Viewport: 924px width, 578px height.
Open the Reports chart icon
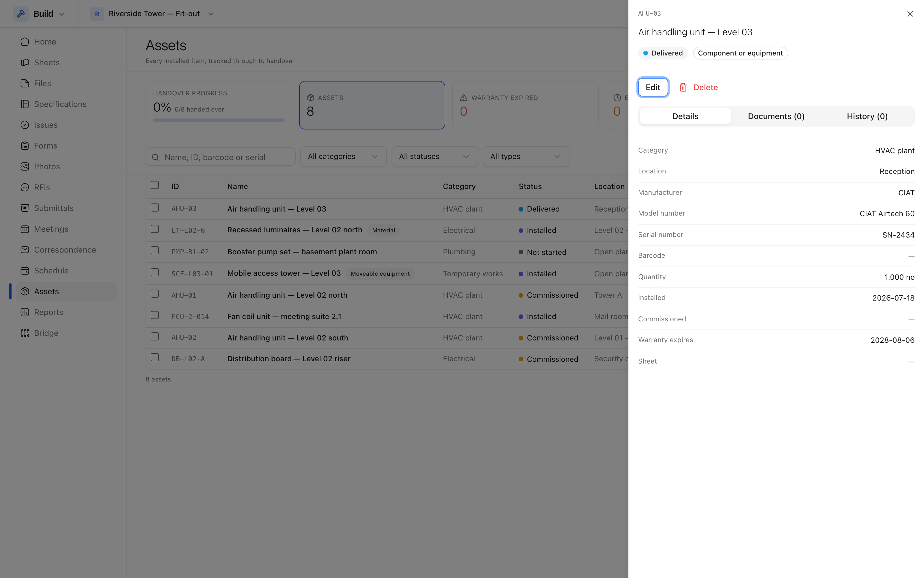(x=25, y=312)
